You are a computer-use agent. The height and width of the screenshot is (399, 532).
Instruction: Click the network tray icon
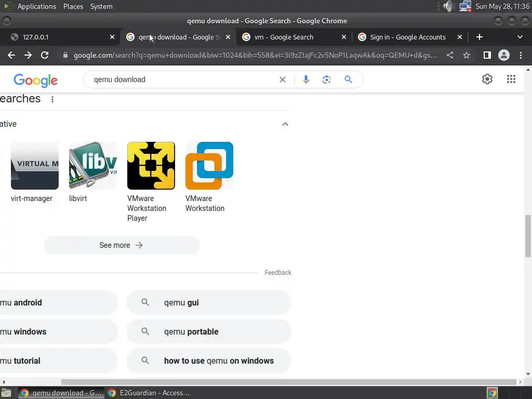click(x=465, y=6)
